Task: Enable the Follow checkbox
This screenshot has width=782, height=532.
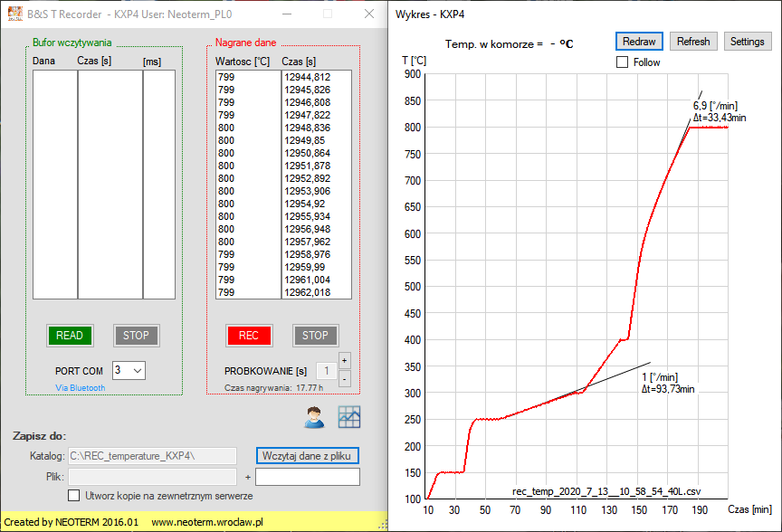Action: click(622, 62)
